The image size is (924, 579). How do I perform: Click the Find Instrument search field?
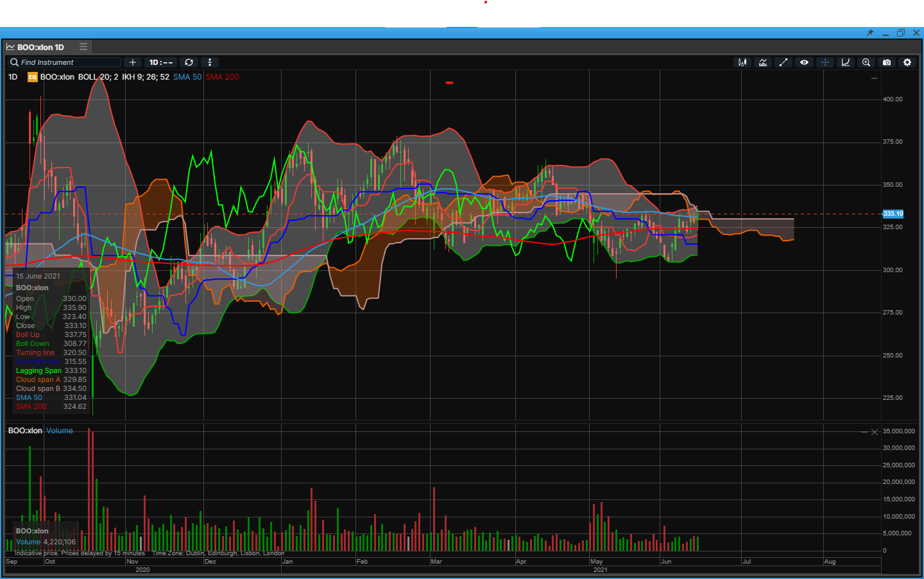pos(64,62)
